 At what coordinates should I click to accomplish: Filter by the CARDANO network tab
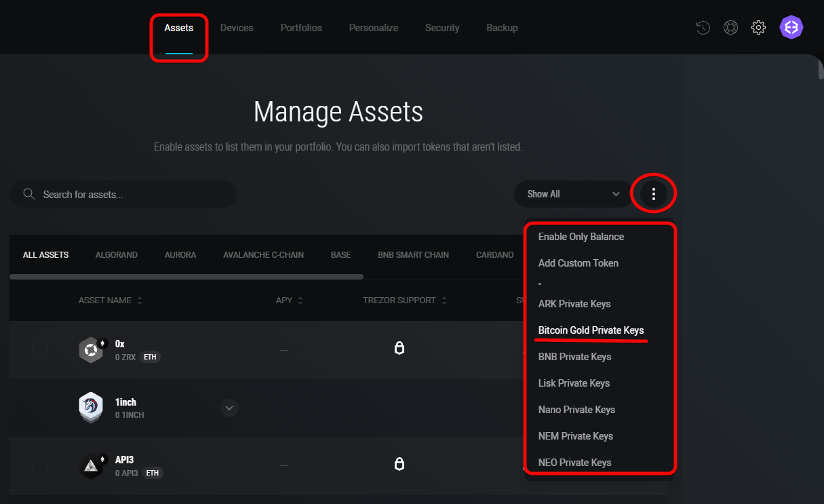pos(495,255)
